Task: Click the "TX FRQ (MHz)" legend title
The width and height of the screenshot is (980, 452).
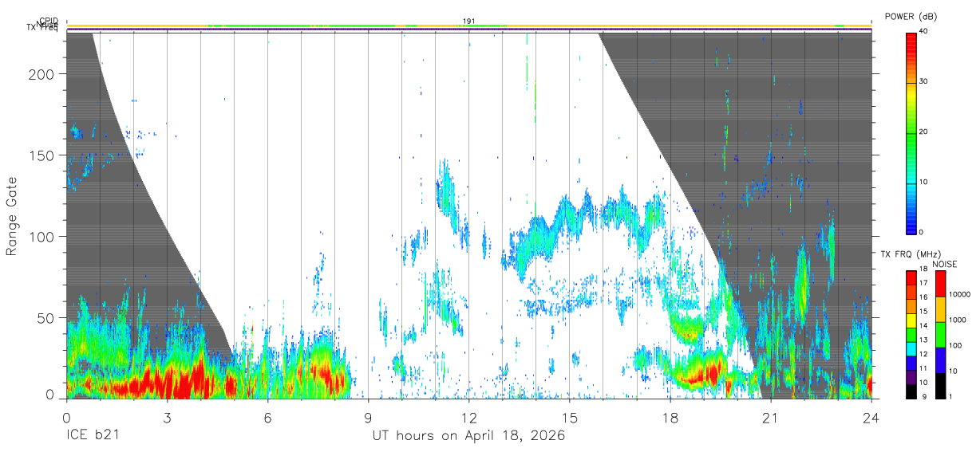Action: (911, 254)
